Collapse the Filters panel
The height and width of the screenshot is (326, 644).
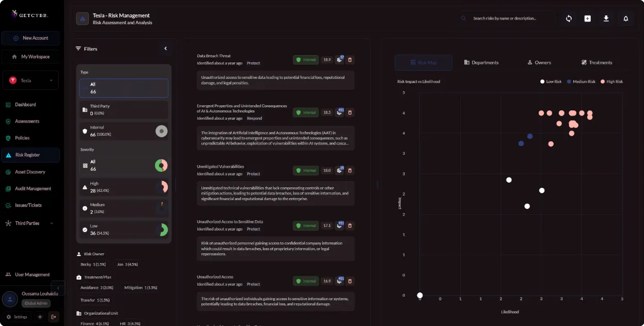(165, 48)
